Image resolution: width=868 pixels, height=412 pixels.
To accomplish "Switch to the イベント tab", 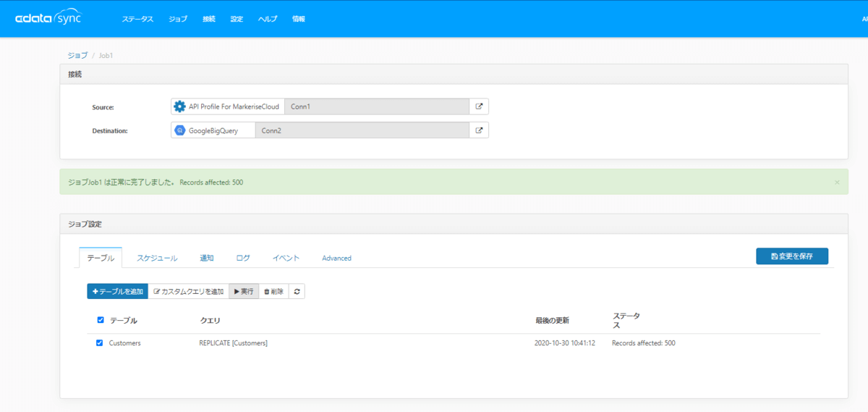I will (x=286, y=258).
